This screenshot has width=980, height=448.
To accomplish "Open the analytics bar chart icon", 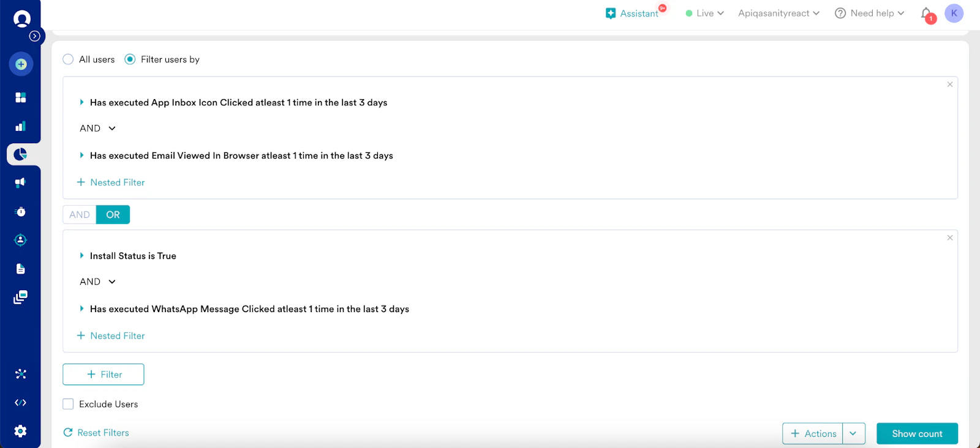I will click(x=21, y=126).
